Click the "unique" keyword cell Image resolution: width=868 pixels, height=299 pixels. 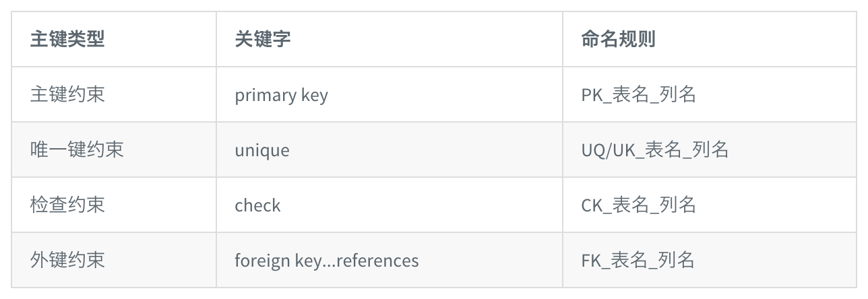coord(262,149)
